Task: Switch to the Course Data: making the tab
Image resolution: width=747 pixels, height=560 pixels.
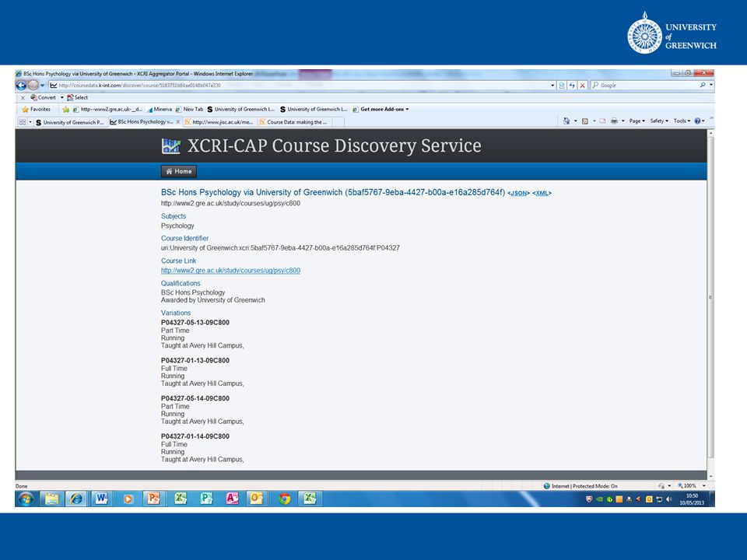Action: (294, 122)
